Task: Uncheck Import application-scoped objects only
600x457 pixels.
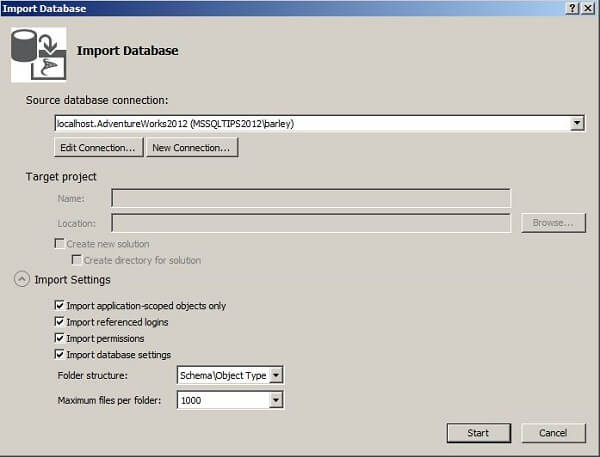Action: click(x=60, y=305)
